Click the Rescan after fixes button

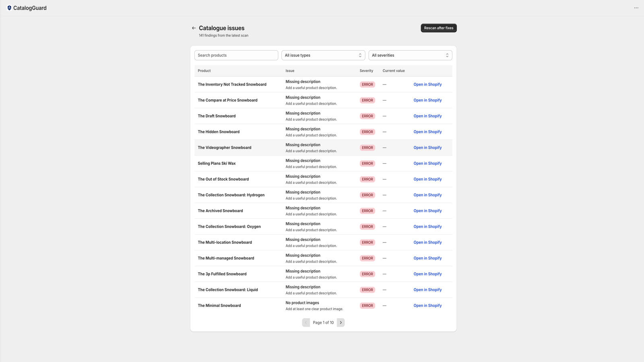tap(439, 28)
